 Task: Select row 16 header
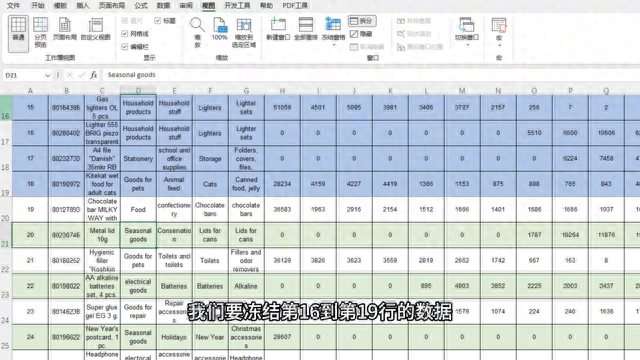point(6,108)
